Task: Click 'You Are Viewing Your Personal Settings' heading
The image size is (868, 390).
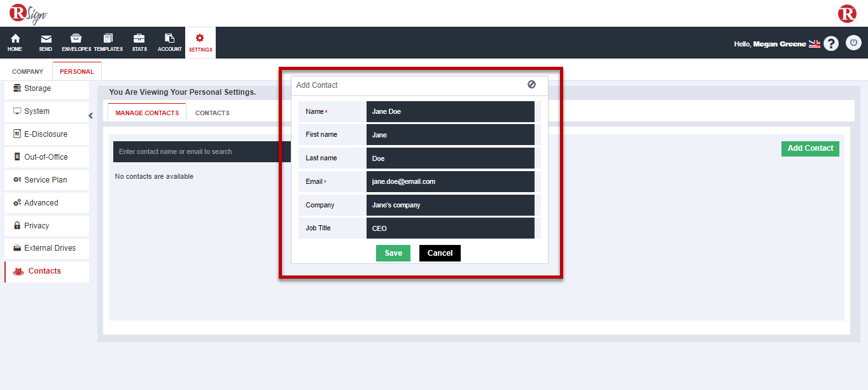Action: (183, 92)
